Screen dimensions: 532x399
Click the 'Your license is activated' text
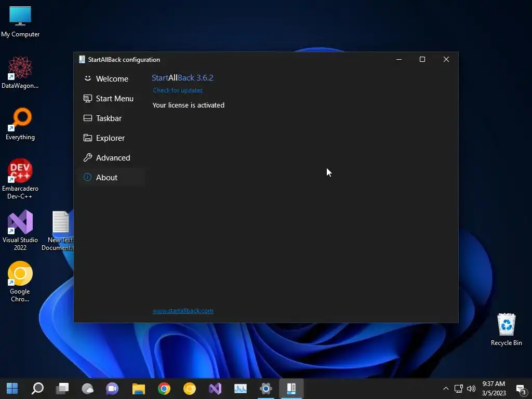[x=188, y=105]
